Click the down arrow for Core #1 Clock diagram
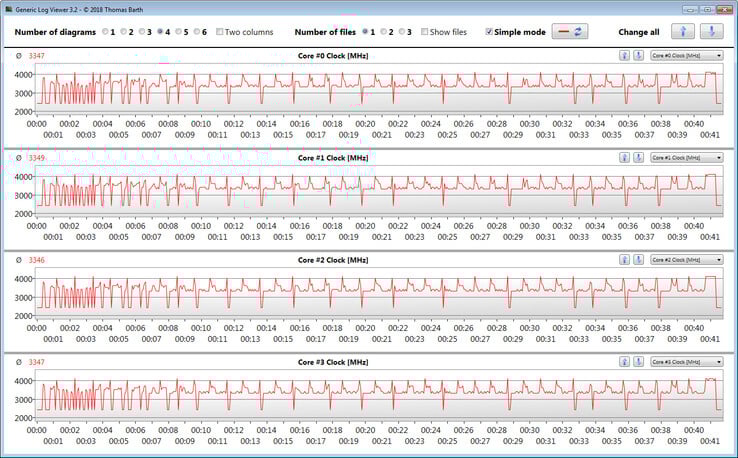This screenshot has width=738, height=458. click(x=638, y=158)
